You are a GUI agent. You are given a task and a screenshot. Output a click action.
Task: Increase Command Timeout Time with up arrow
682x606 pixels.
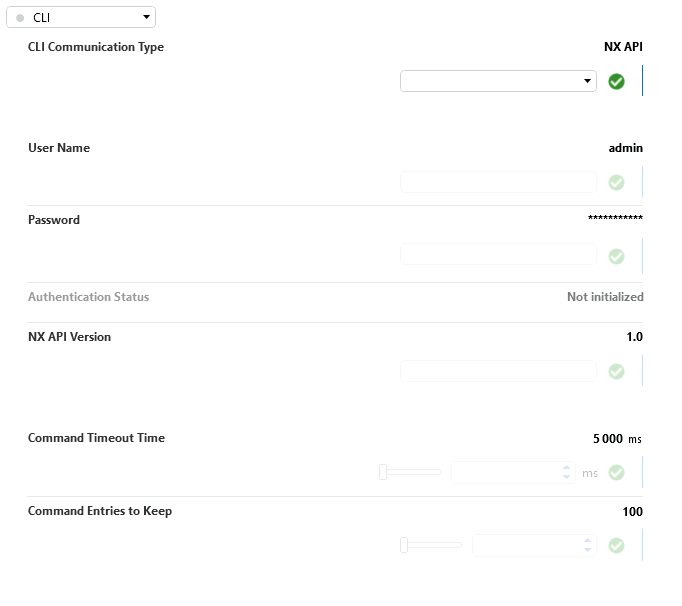click(x=566, y=468)
